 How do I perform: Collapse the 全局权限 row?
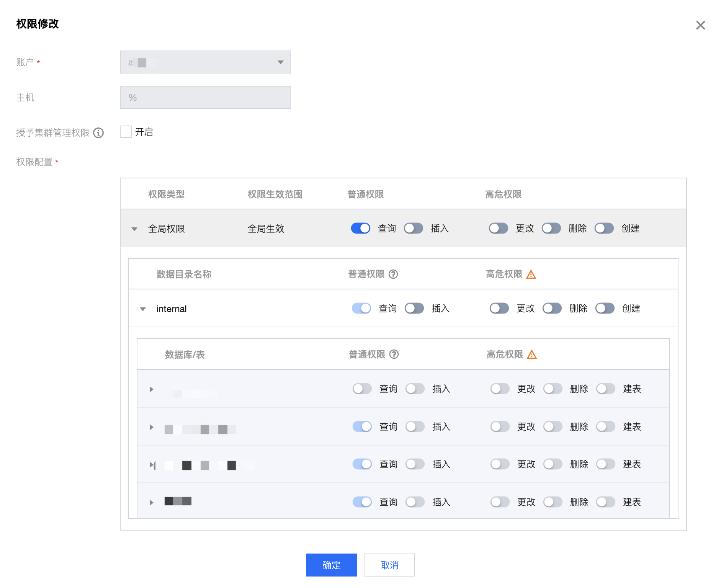coord(134,229)
